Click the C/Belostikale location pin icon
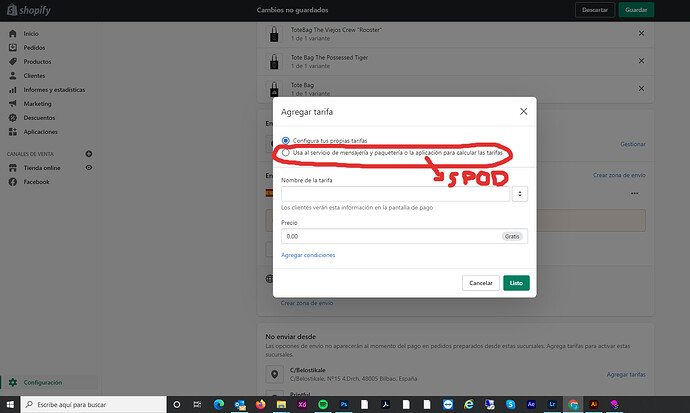690x413 pixels. 274,374
